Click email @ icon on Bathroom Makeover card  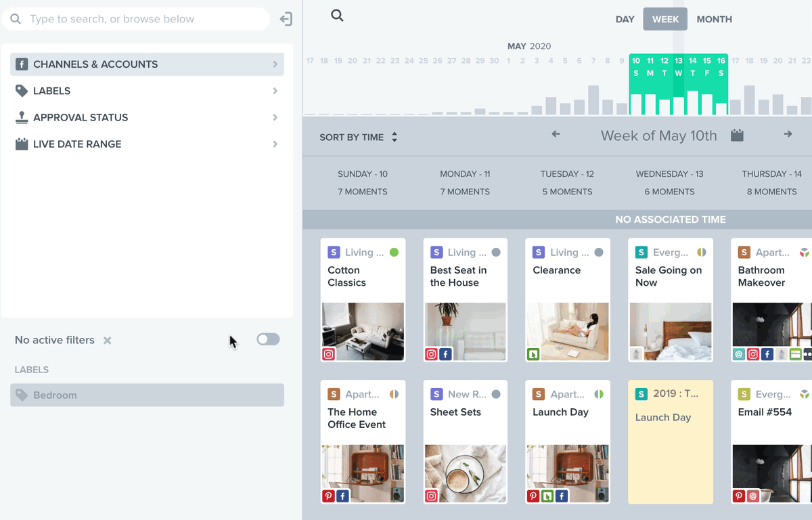coord(739,354)
